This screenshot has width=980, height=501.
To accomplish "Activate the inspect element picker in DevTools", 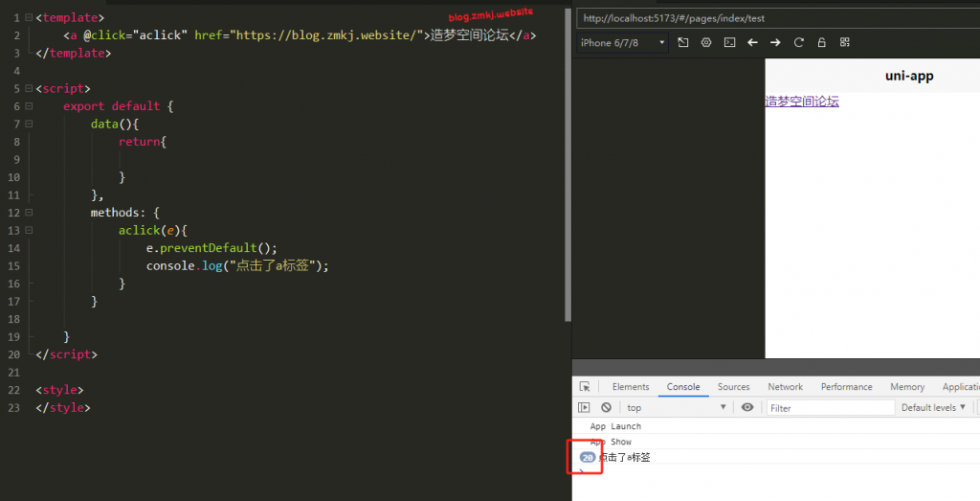I will pos(585,387).
